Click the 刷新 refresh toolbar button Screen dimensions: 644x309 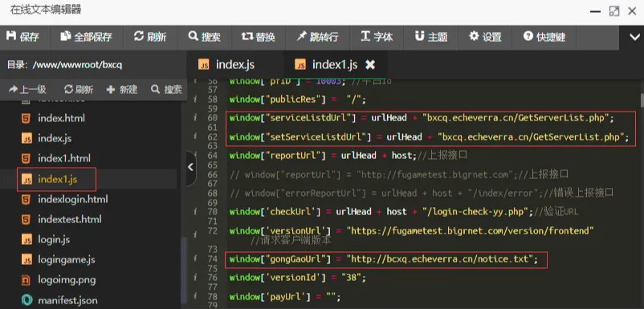(150, 37)
